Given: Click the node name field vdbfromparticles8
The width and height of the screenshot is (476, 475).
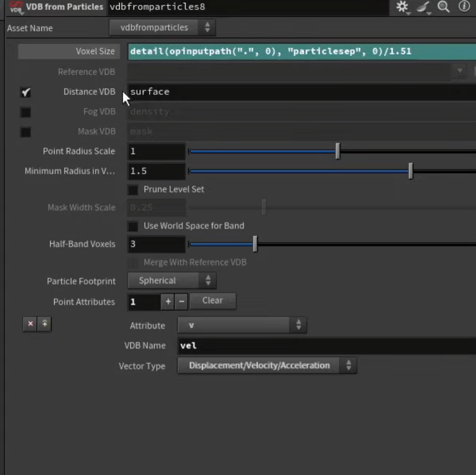Looking at the screenshot, I should pyautogui.click(x=248, y=7).
